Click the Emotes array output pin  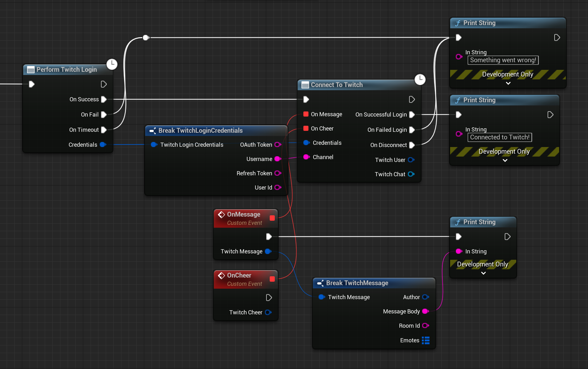click(x=426, y=340)
